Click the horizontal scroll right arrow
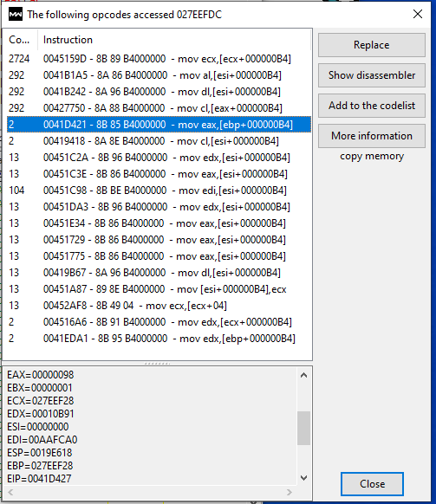Screen dimensions: 436x504 pyautogui.click(x=290, y=492)
